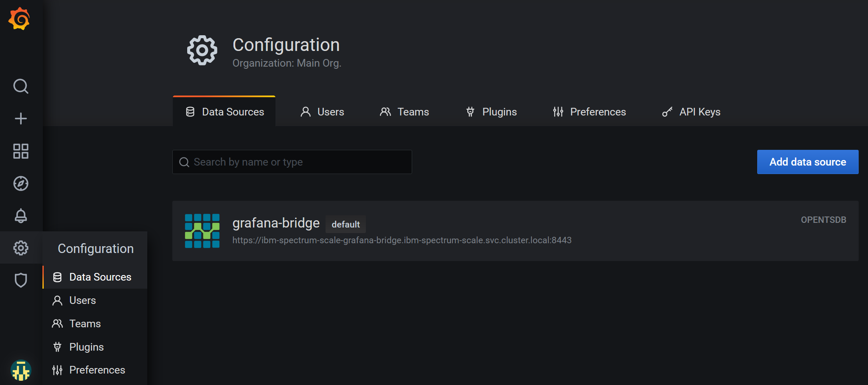Screen dimensions: 868x385
Task: Click the sliders icon on Preferences tab
Action: (558, 112)
